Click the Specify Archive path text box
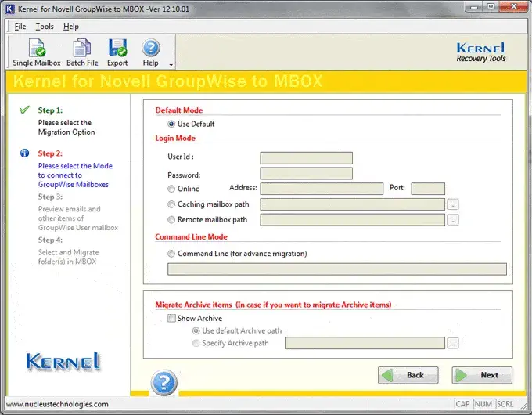Screen dimensions: 532x415 [x=365, y=343]
